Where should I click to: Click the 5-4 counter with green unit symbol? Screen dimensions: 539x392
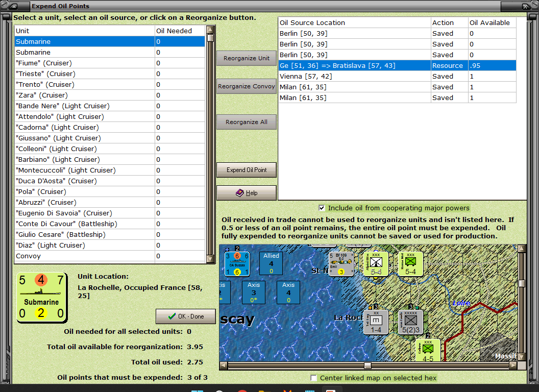(x=410, y=264)
